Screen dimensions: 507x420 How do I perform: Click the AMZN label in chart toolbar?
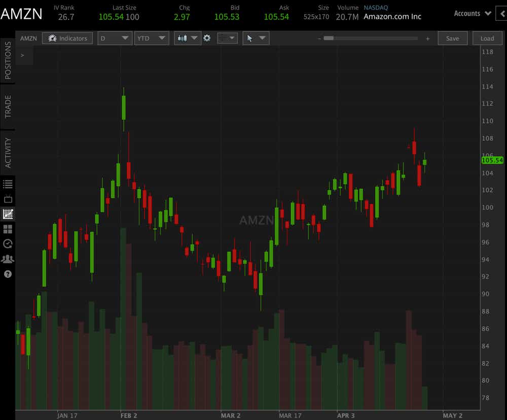coord(28,38)
